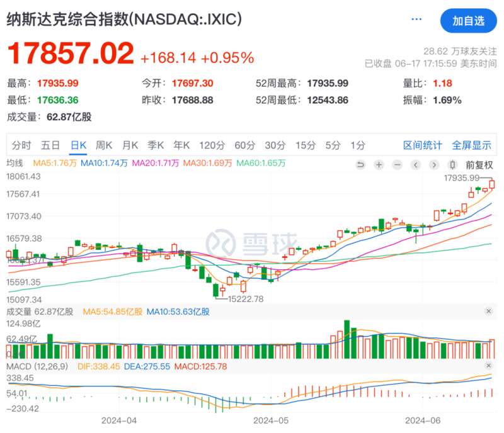
Task: Click the candlestick chart style icon
Action: point(452,165)
